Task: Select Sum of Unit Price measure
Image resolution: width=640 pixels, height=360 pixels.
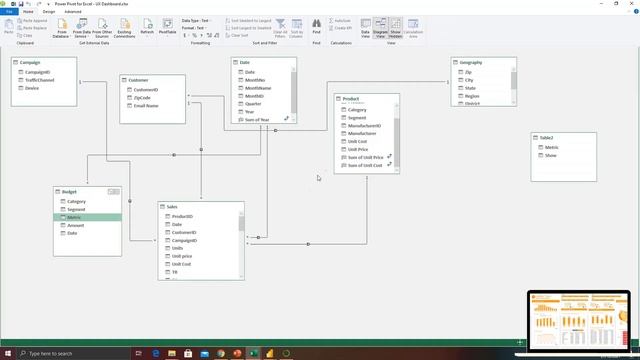Action: (365, 157)
